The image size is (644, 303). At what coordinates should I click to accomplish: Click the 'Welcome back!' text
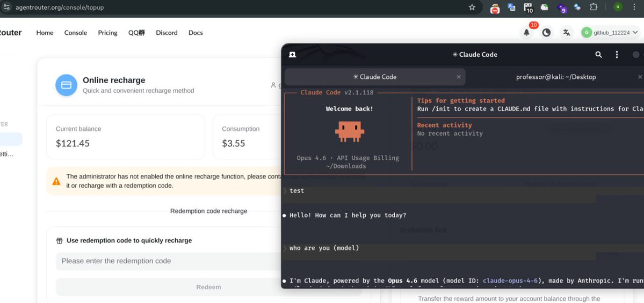(350, 109)
